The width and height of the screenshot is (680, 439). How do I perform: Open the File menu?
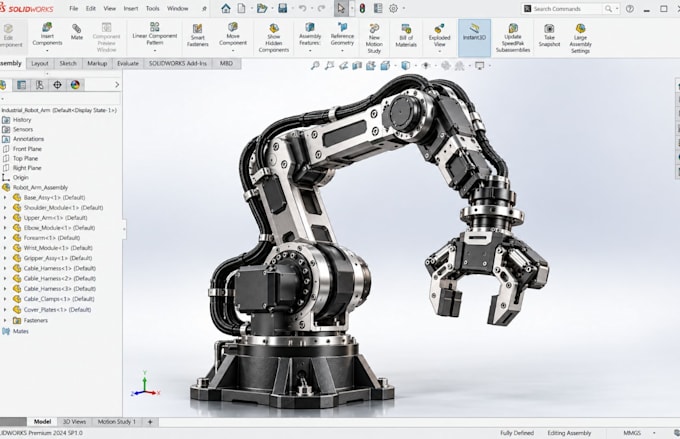tap(74, 8)
